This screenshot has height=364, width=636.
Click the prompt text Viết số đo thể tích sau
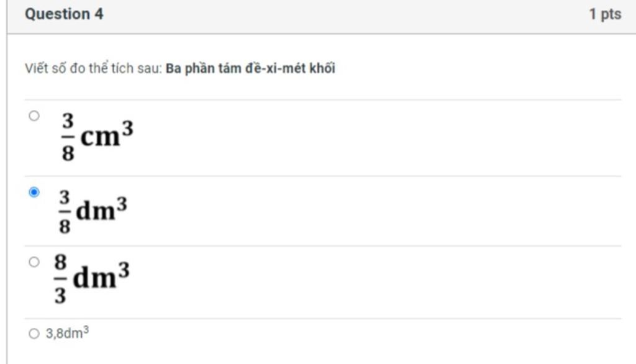point(93,68)
